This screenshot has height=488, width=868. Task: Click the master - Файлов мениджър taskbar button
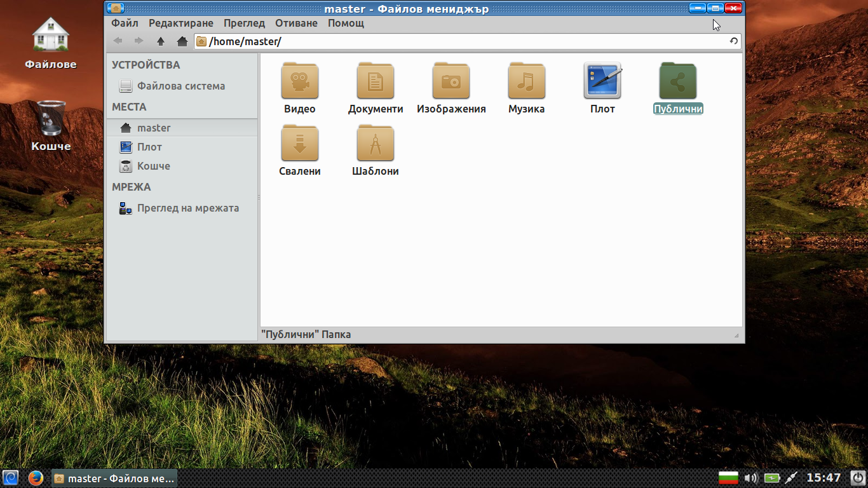click(114, 478)
